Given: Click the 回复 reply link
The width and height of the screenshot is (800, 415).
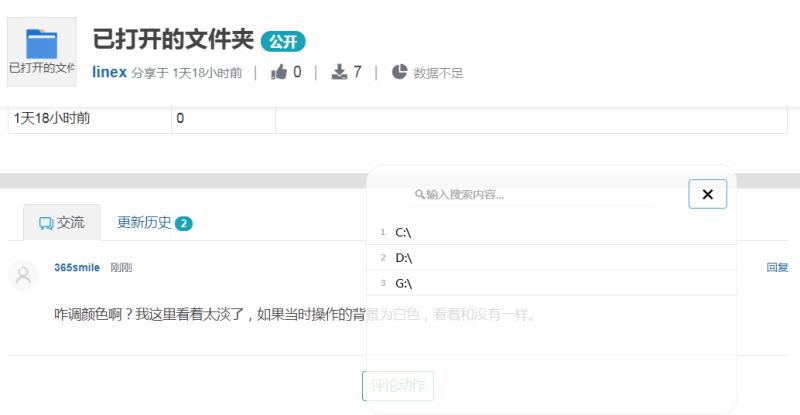Looking at the screenshot, I should click(777, 267).
